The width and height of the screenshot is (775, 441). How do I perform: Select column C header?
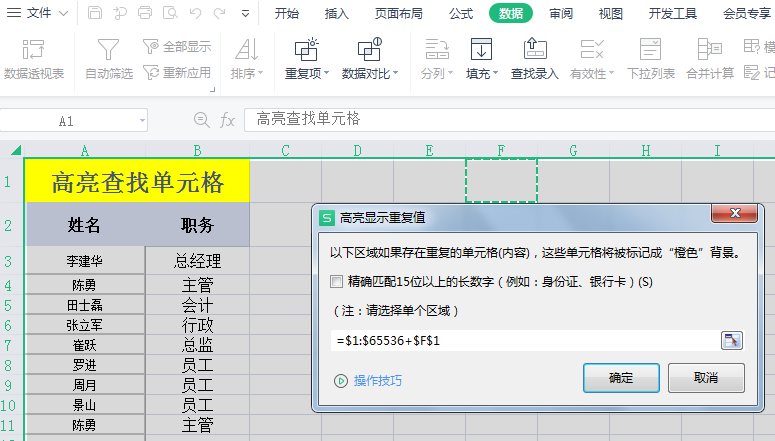click(x=285, y=150)
